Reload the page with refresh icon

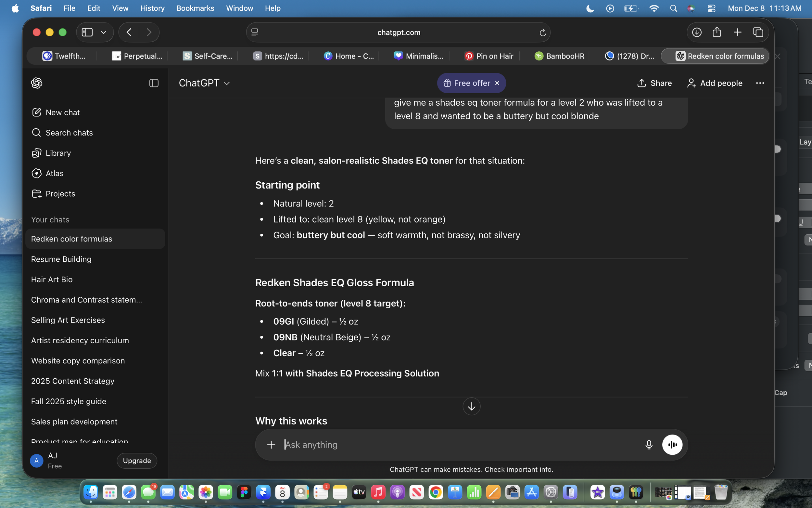(x=542, y=33)
